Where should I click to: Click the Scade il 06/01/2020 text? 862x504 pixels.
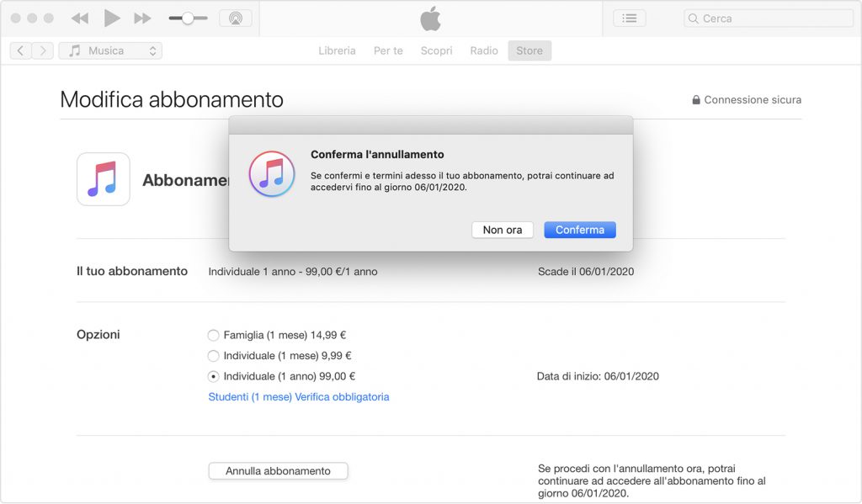click(x=586, y=272)
